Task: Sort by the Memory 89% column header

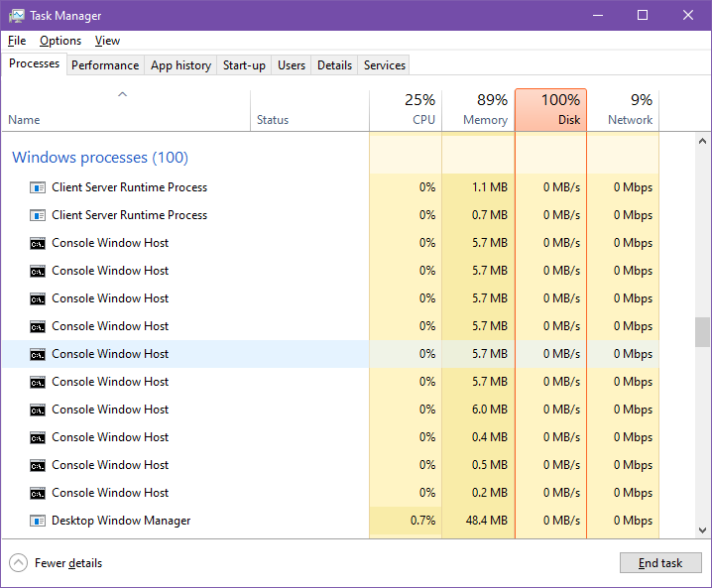Action: [x=478, y=110]
